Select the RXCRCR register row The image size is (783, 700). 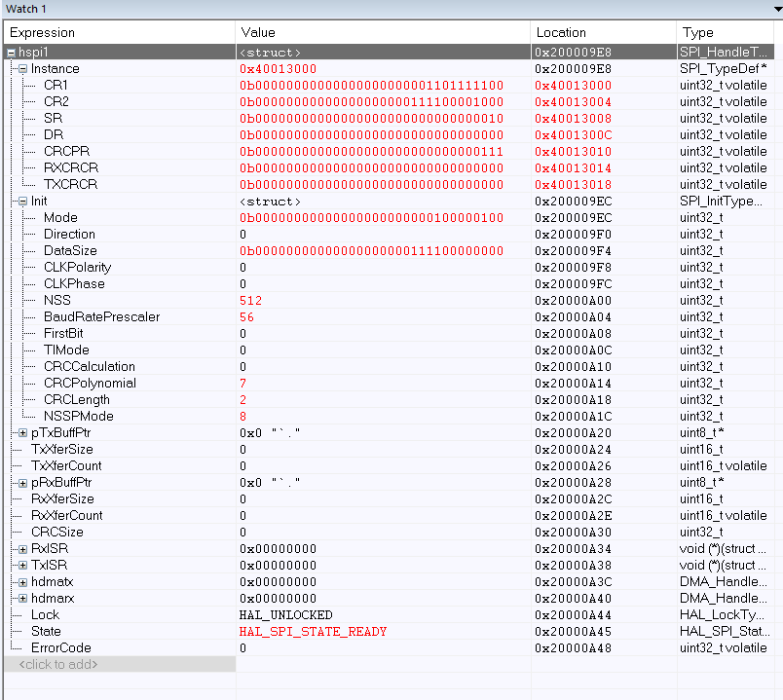389,167
